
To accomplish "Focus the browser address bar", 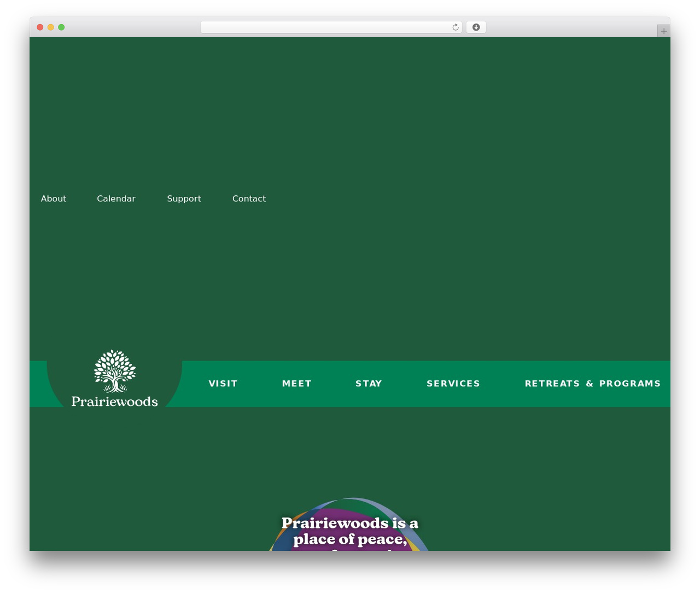I will click(x=331, y=27).
